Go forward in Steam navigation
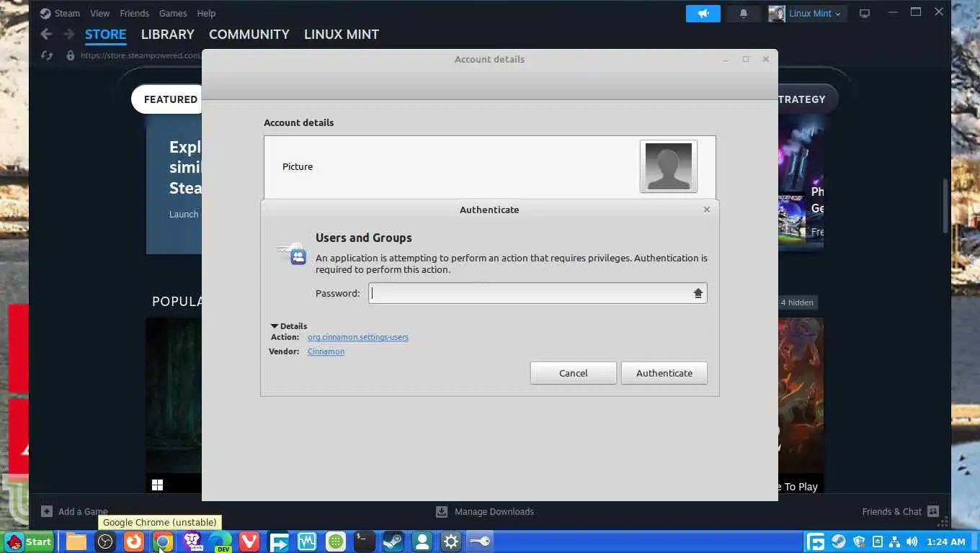 coord(69,34)
